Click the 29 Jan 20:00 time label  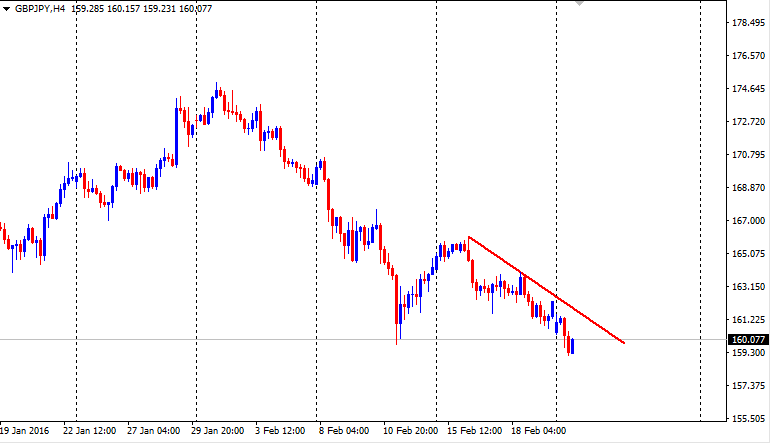coord(217,431)
